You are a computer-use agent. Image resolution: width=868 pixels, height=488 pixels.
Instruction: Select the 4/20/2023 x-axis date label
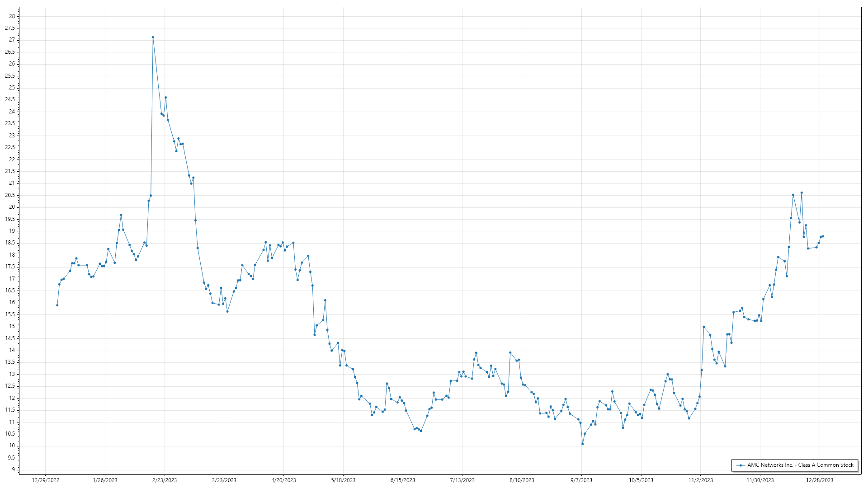[x=283, y=480]
